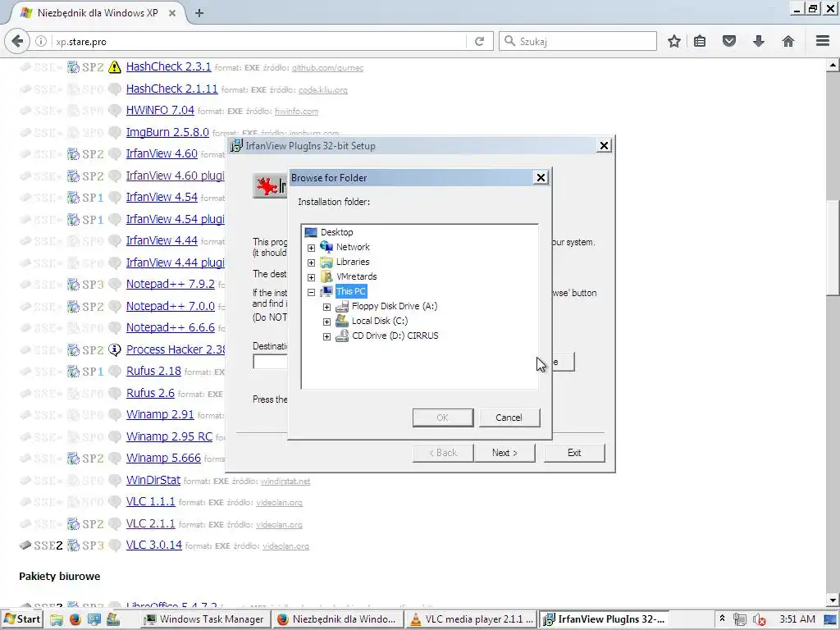The image size is (840, 630).
Task: Click the muted volume tray icon
Action: click(x=758, y=620)
